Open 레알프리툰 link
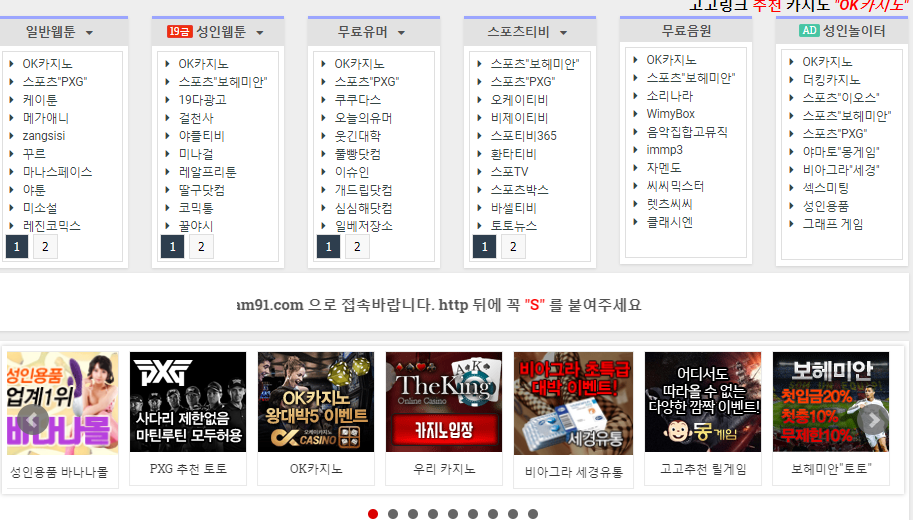Viewport: 913px width, 520px height. tap(207, 172)
